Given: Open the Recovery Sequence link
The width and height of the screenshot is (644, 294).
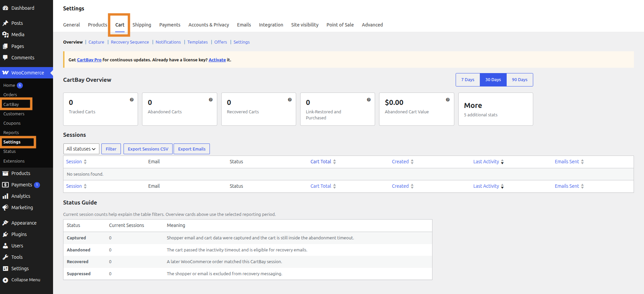Looking at the screenshot, I should click(x=130, y=42).
